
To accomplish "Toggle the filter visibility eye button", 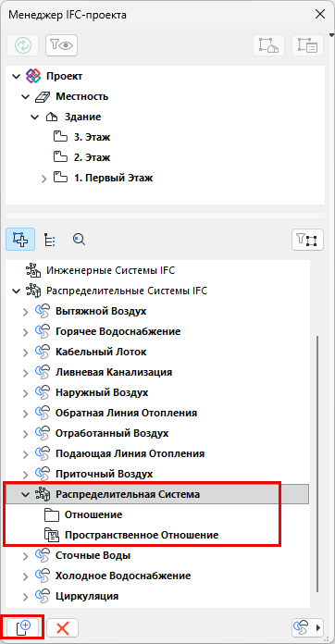I will [62, 45].
